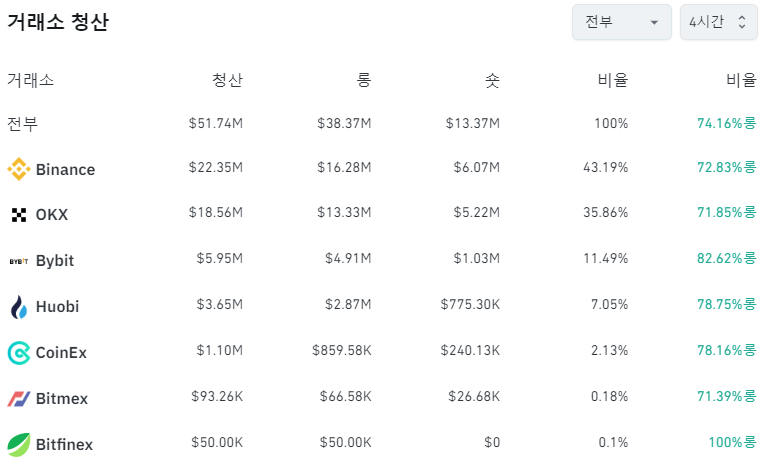Click the 82.62%롱 ratio value

coord(726,258)
